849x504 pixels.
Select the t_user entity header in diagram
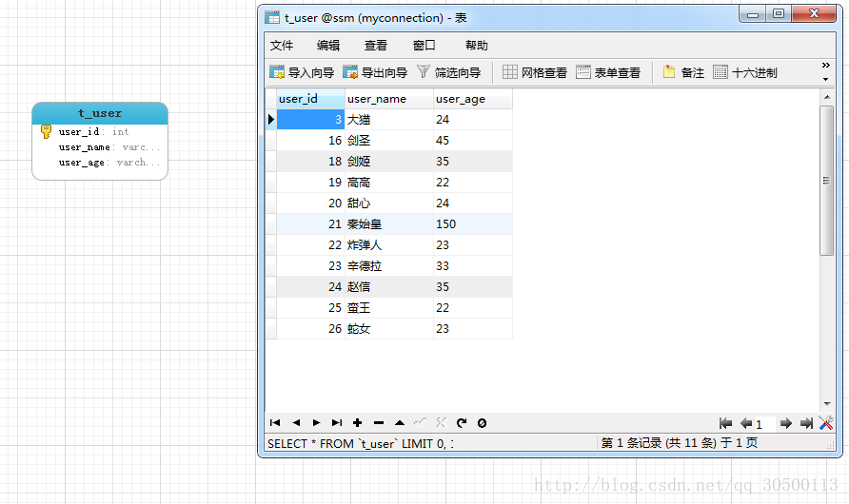click(100, 113)
